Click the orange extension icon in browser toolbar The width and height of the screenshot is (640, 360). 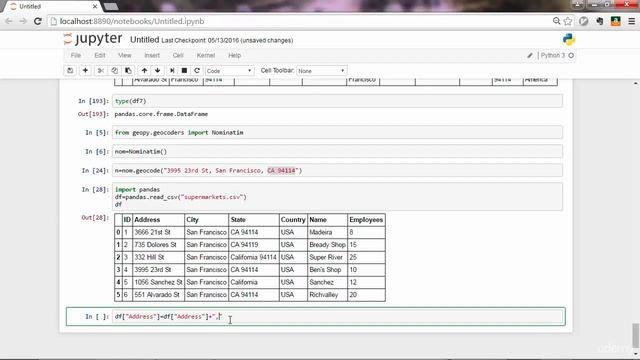[616, 21]
